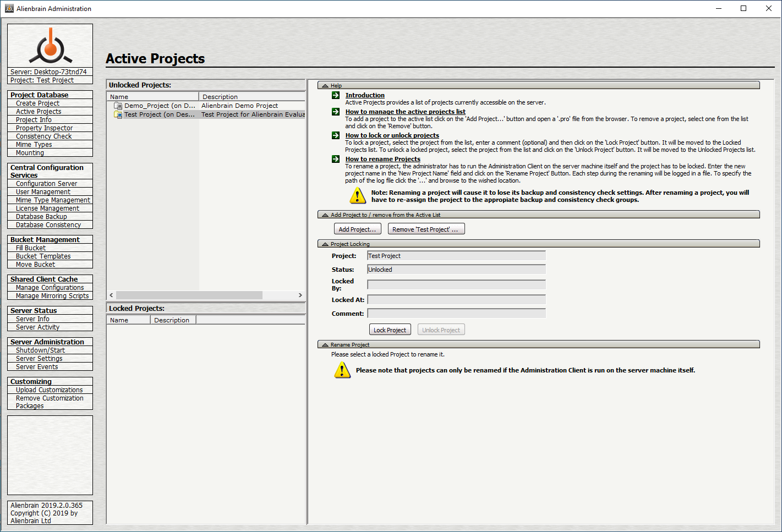Collapse the Project Locking section

[325, 244]
